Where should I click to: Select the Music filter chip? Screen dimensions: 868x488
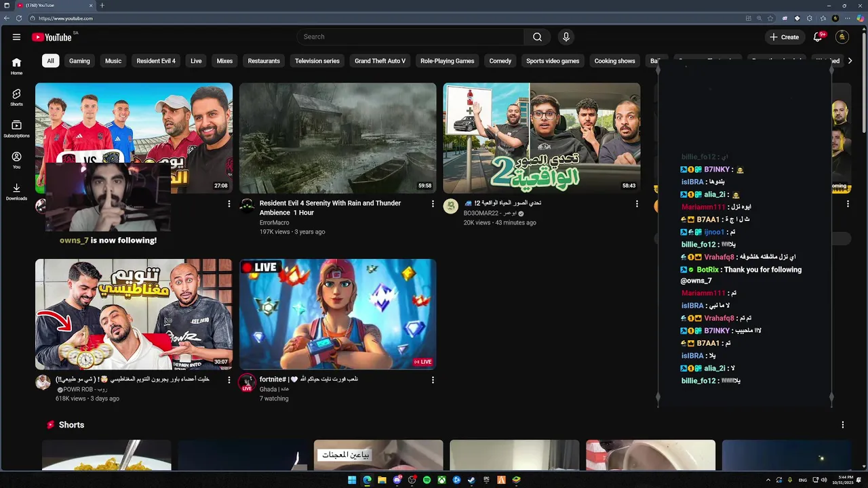113,61
